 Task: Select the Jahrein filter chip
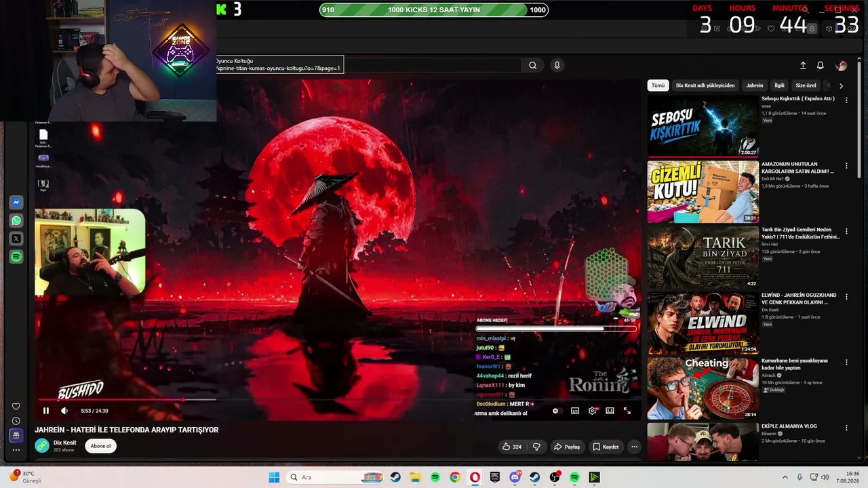pyautogui.click(x=755, y=85)
